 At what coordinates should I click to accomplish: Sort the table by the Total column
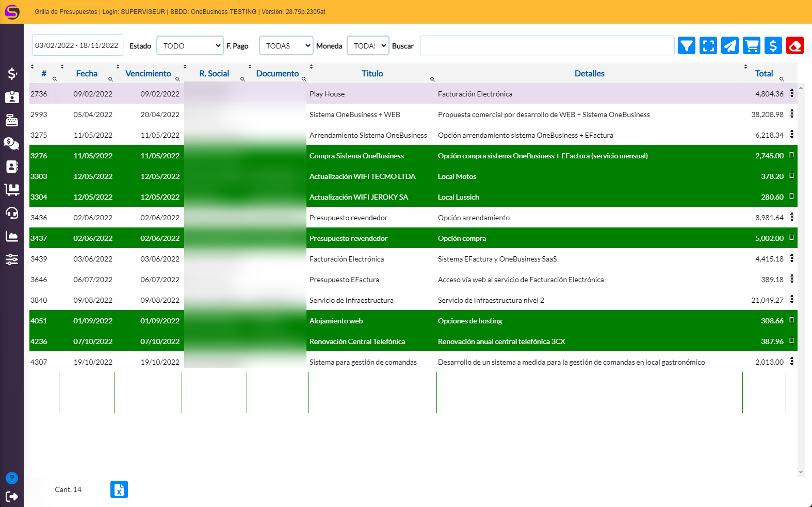click(x=764, y=74)
